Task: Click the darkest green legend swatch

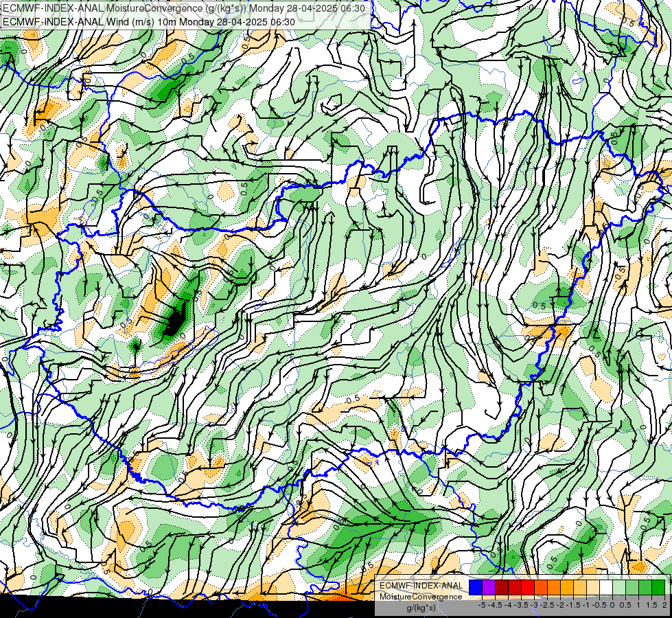Action: tap(658, 587)
